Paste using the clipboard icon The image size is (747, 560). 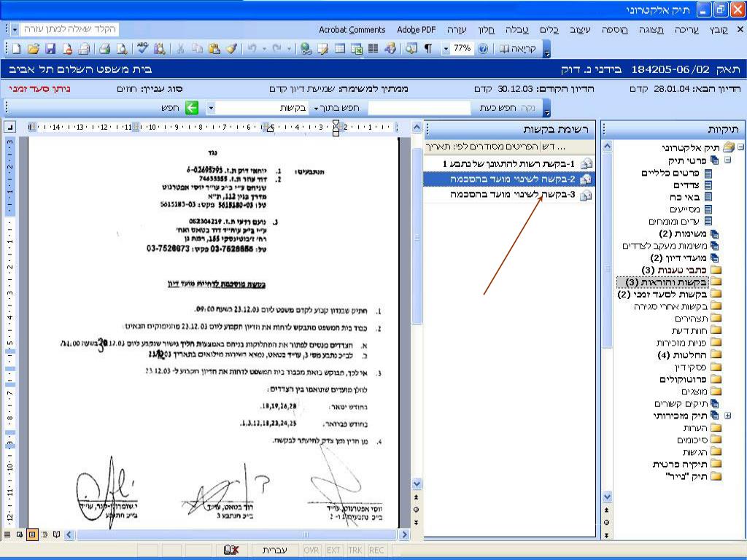[x=214, y=49]
